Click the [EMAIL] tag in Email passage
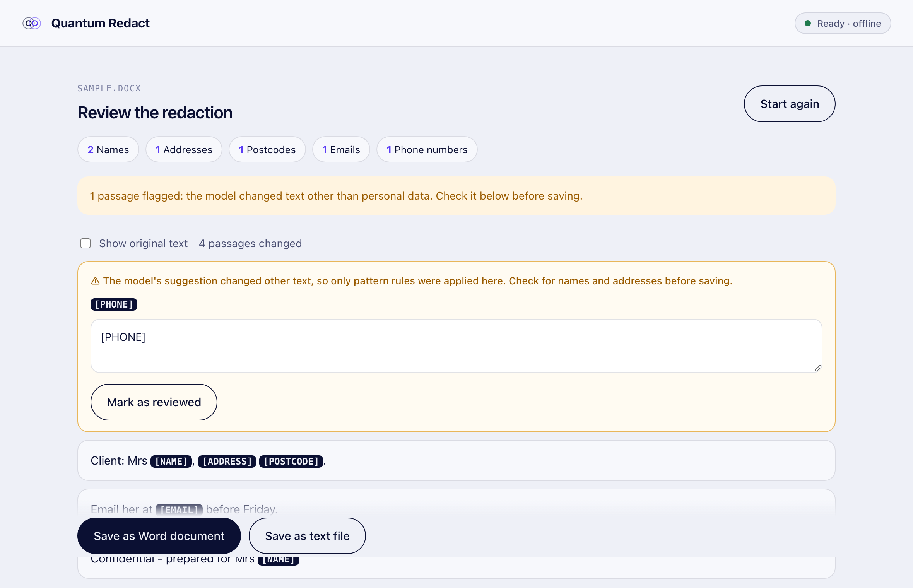Viewport: 913px width, 588px height. (179, 509)
